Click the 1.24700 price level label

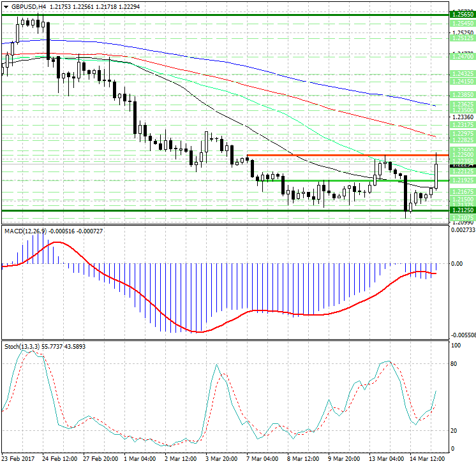point(462,57)
